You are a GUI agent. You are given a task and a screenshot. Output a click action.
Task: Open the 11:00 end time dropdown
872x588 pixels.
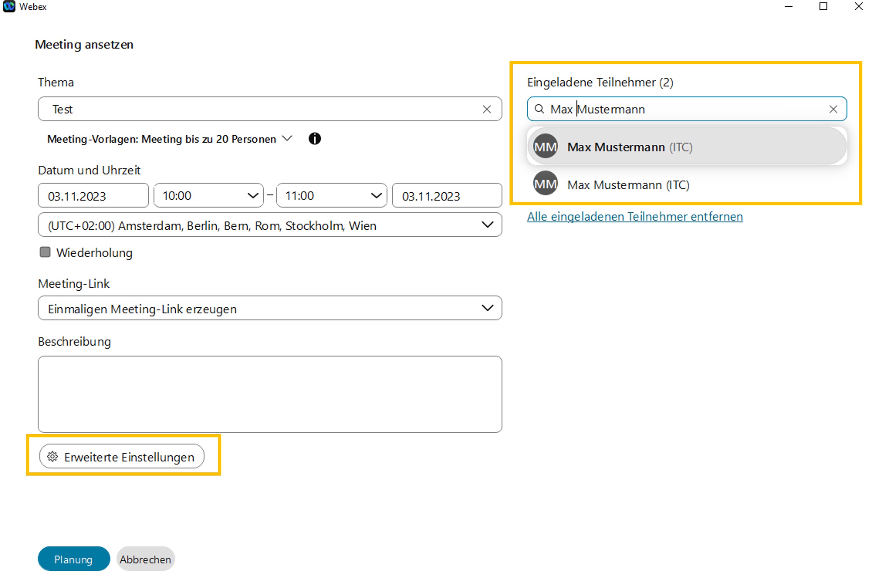click(376, 195)
